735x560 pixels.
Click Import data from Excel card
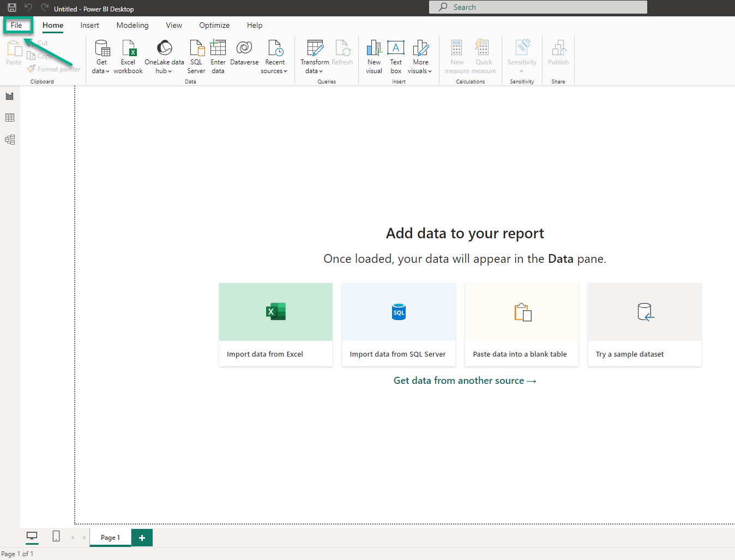[275, 324]
